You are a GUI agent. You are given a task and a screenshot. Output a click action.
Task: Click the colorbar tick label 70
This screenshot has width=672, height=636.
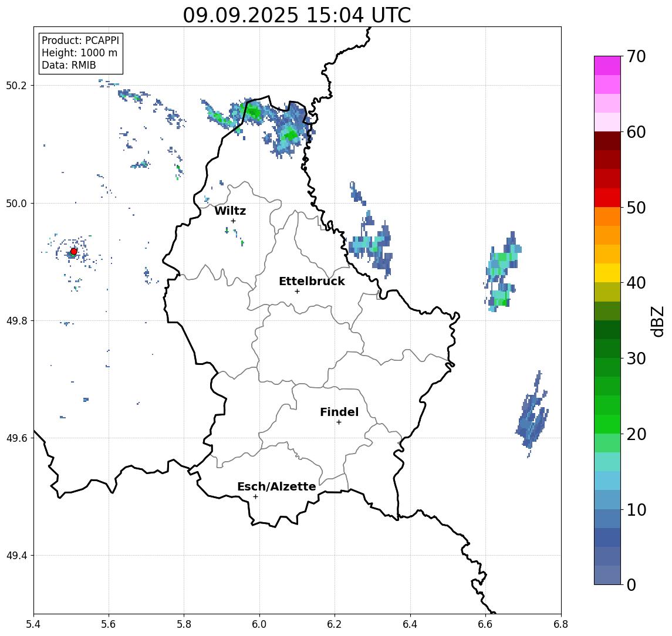[636, 56]
